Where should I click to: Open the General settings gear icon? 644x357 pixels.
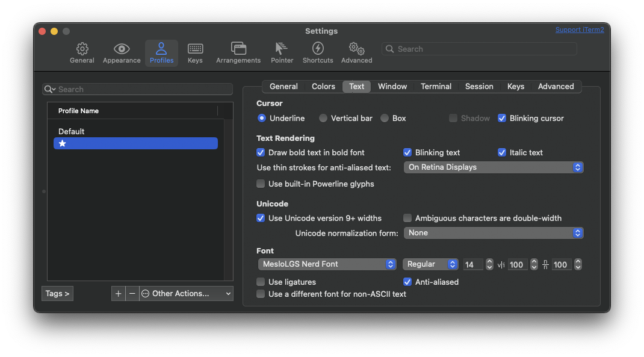[82, 49]
